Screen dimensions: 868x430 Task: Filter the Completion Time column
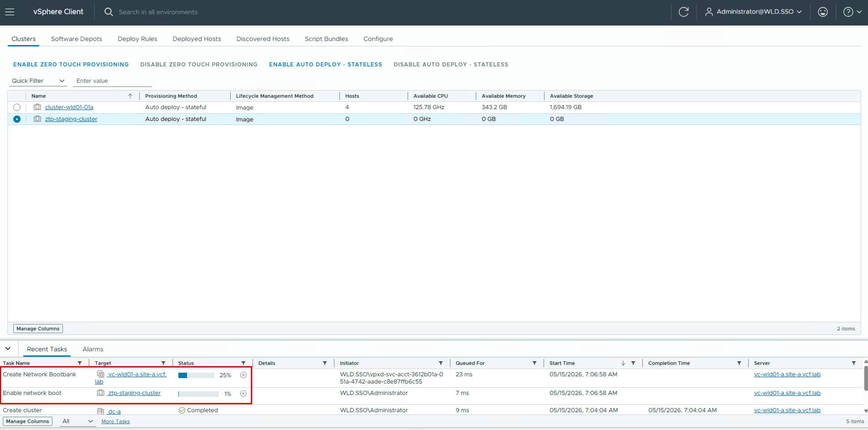pyautogui.click(x=739, y=363)
